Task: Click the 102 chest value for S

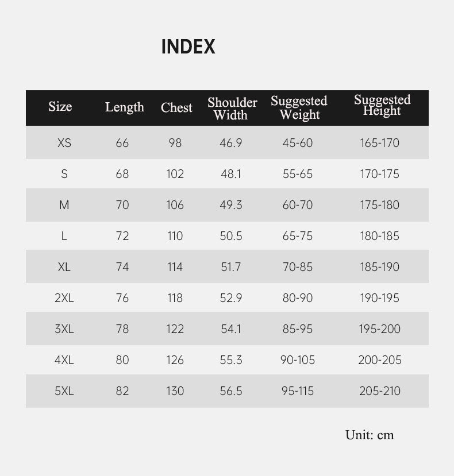Action: click(175, 174)
